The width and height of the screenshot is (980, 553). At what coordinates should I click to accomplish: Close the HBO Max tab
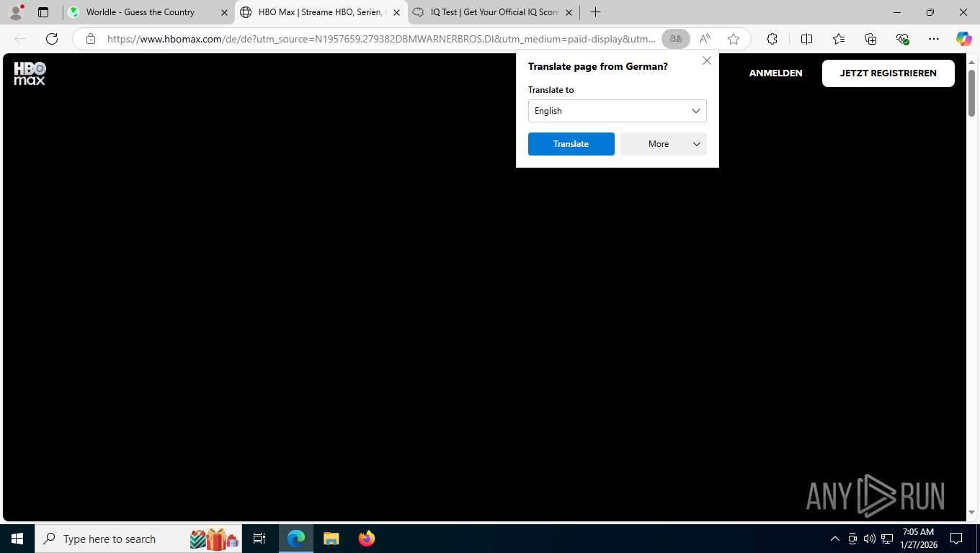(396, 12)
